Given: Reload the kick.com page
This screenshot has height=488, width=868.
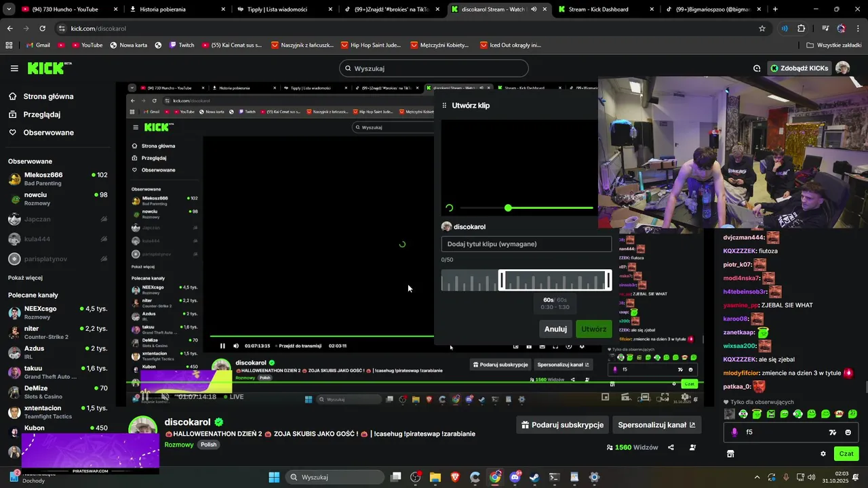Looking at the screenshot, I should tap(42, 28).
